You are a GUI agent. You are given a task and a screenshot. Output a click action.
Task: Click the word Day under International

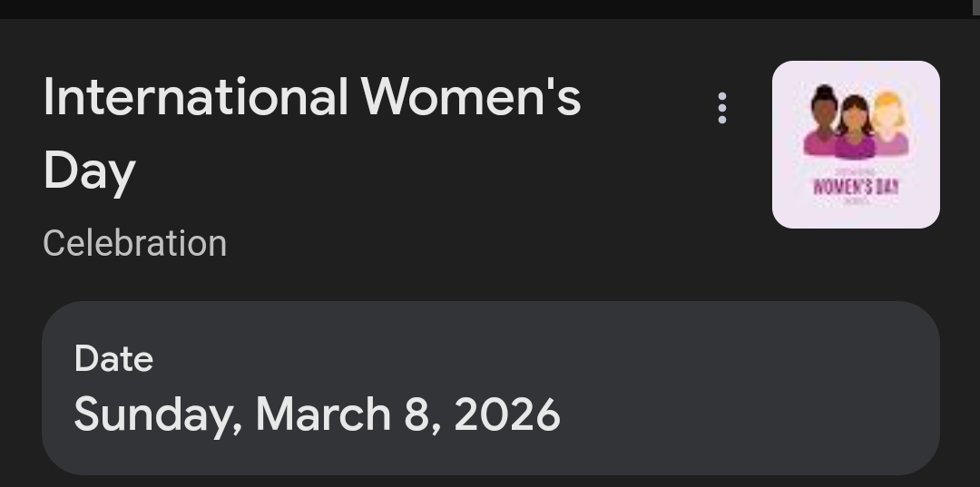tap(89, 170)
